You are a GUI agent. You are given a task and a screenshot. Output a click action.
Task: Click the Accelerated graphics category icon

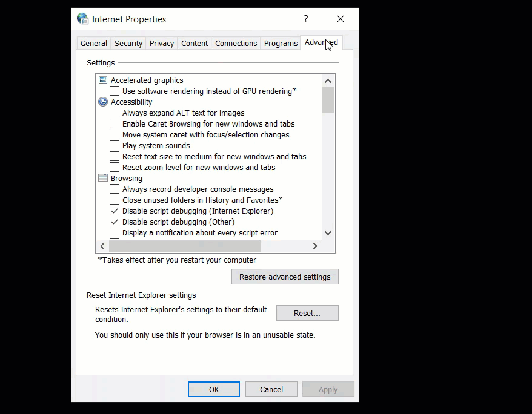[102, 80]
